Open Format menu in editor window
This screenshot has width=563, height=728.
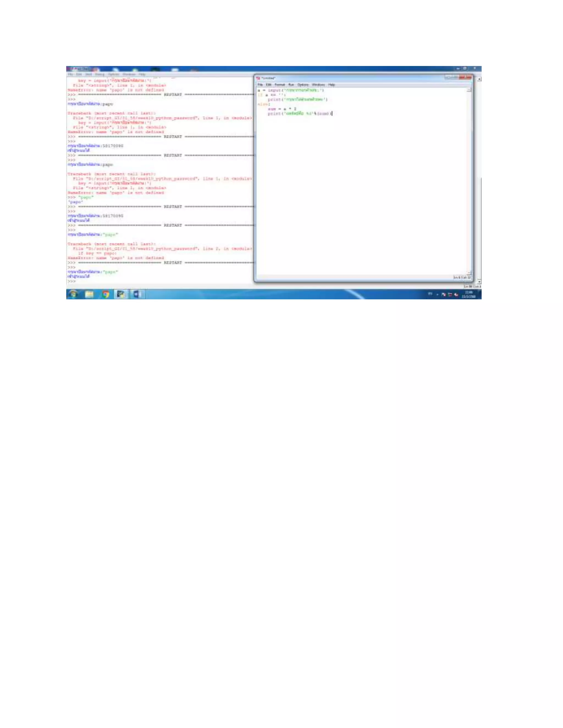280,85
